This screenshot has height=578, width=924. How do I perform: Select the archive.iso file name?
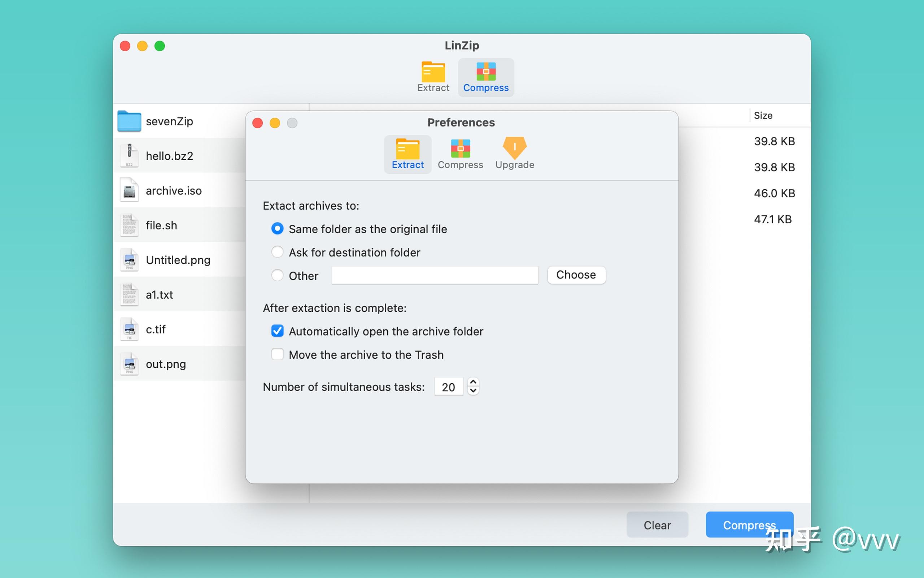pyautogui.click(x=174, y=190)
